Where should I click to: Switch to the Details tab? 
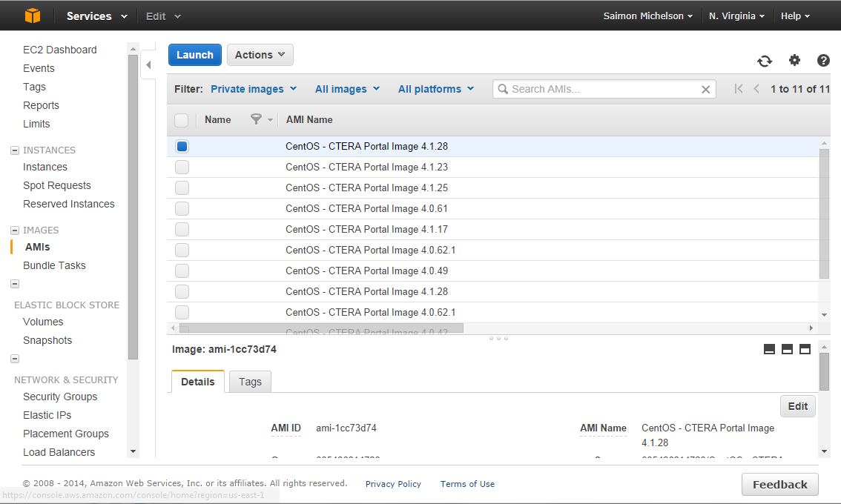coord(198,382)
